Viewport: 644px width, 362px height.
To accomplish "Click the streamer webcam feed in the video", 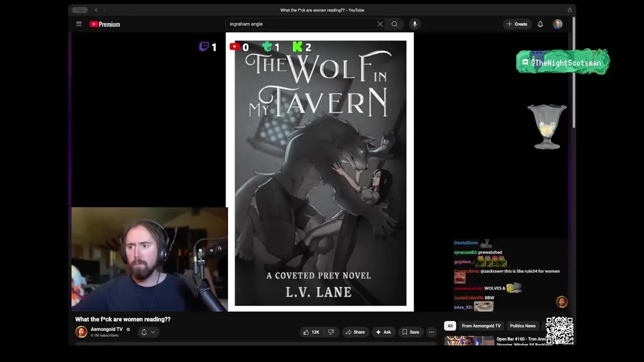I will (149, 259).
